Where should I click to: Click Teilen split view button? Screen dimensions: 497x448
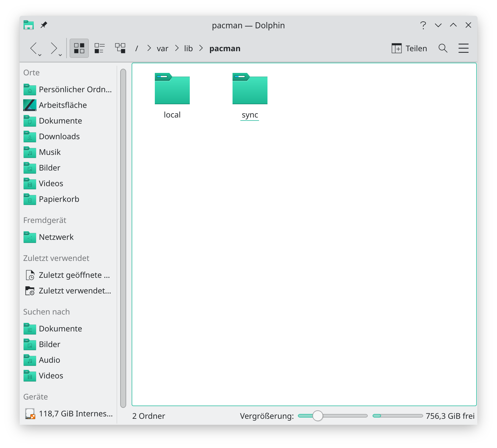pos(409,48)
